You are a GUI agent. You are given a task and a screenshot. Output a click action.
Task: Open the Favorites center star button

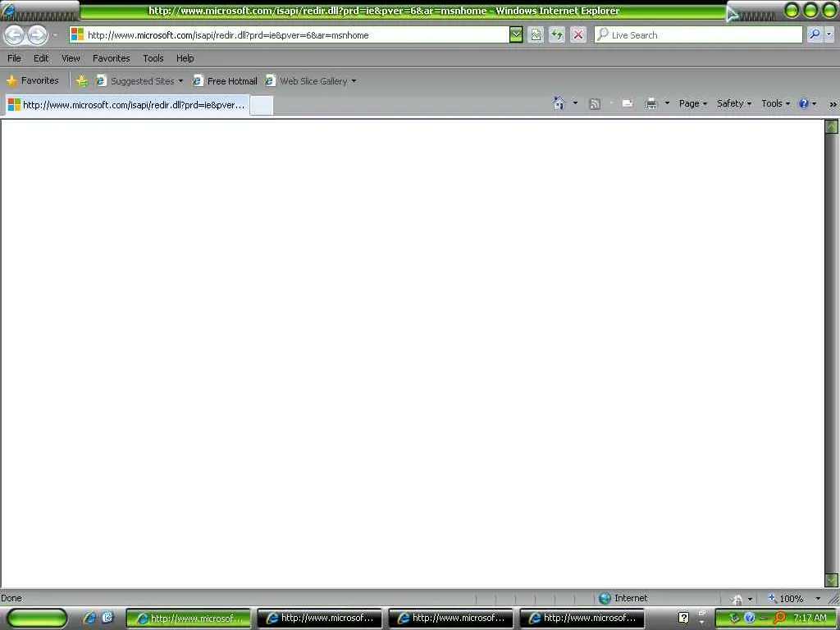point(33,81)
